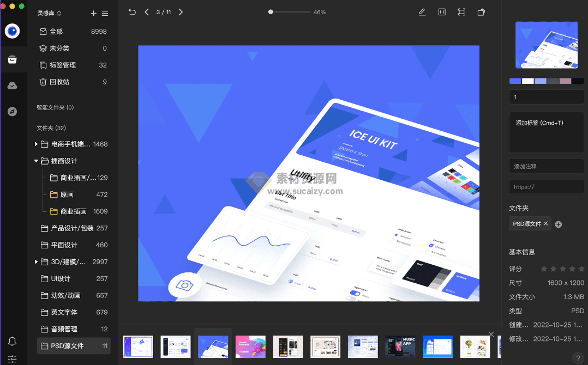Expand the 电商手机端 folder
The height and width of the screenshot is (365, 588).
click(x=37, y=144)
